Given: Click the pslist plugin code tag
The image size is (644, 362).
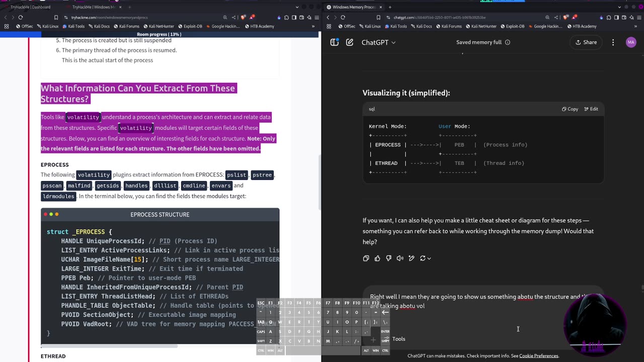Looking at the screenshot, I should tap(236, 175).
